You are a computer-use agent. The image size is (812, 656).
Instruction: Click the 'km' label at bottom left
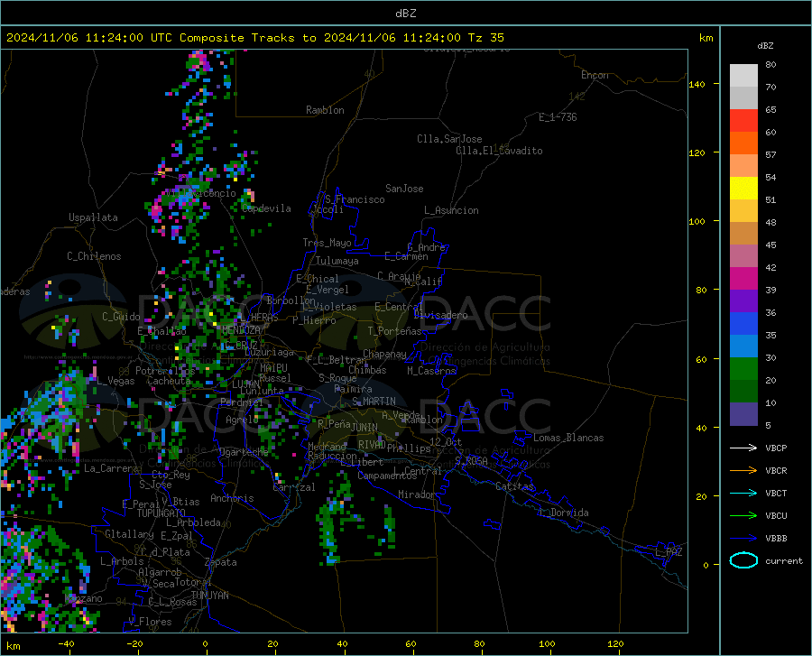pos(13,646)
